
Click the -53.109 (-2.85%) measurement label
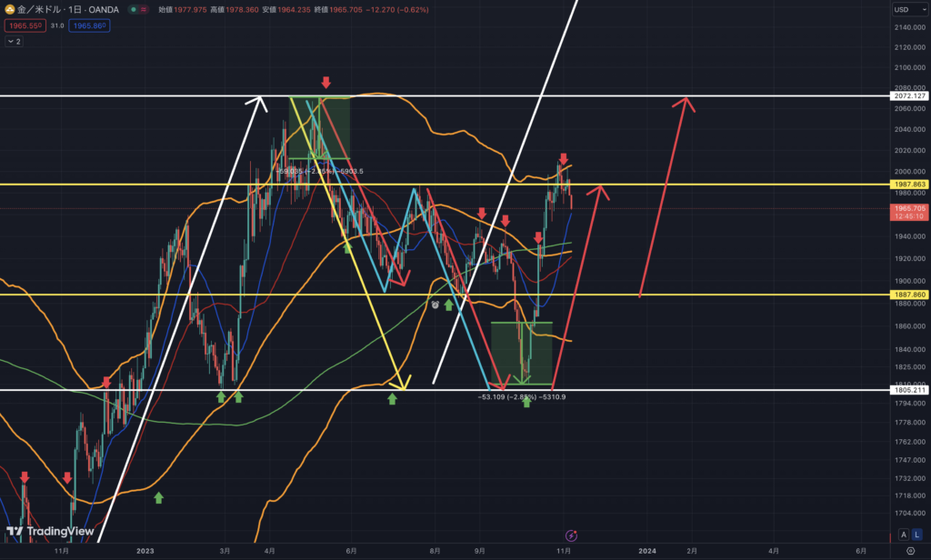pyautogui.click(x=521, y=397)
